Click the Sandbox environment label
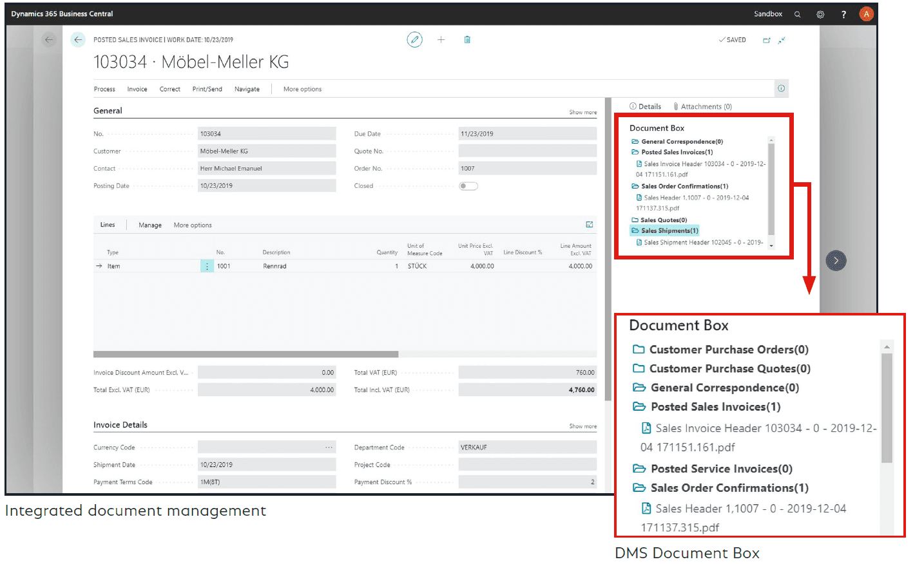The width and height of the screenshot is (924, 564). coord(768,14)
